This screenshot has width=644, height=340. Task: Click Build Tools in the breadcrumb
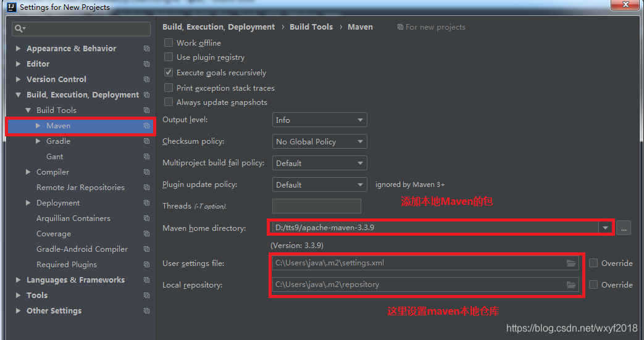coord(311,27)
